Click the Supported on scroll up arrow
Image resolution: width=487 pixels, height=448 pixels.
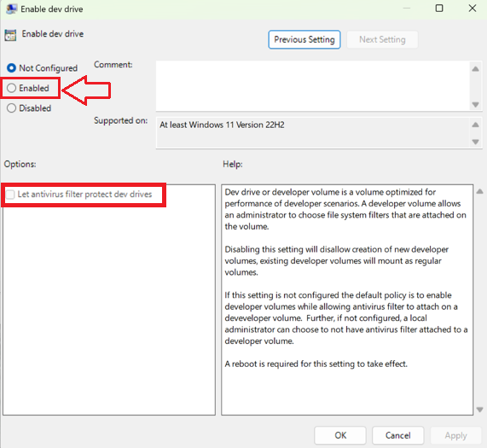(476, 125)
